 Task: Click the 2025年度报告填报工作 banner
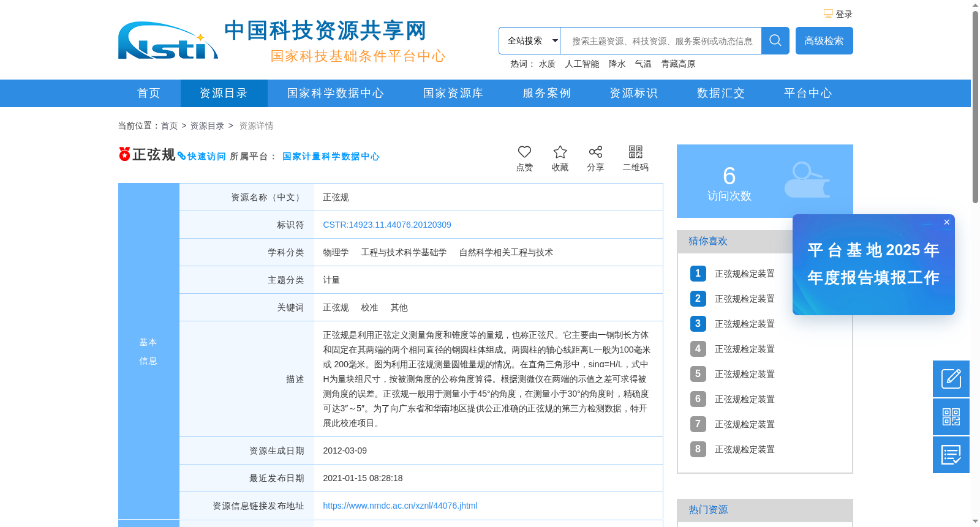[873, 264]
